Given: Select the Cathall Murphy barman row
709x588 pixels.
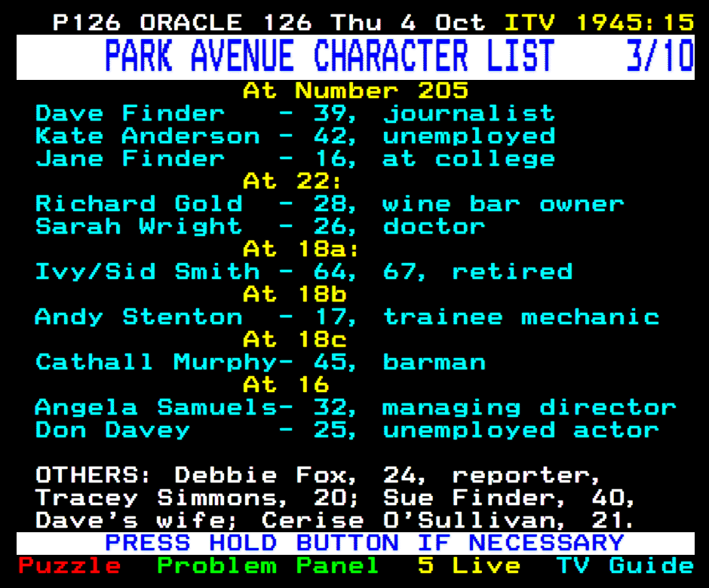Looking at the screenshot, I should (260, 362).
